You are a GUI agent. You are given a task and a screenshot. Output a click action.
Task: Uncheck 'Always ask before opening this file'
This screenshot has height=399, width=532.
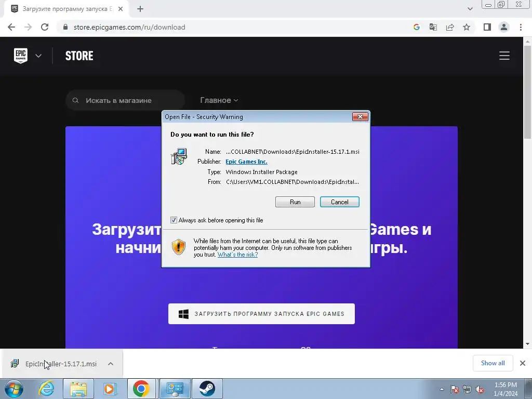click(174, 220)
